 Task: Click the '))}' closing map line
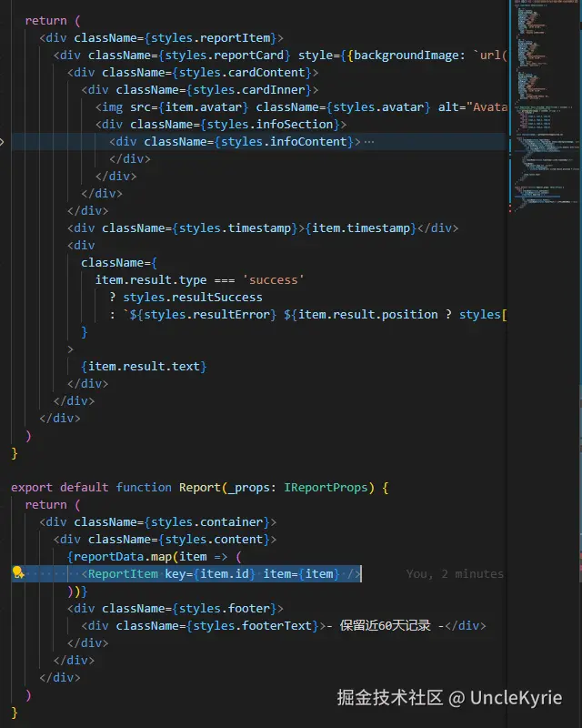pos(77,591)
